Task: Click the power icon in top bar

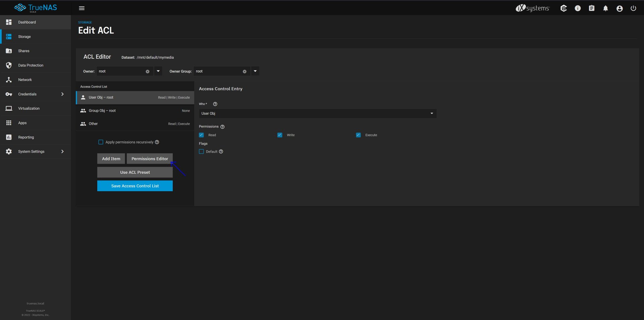Action: (633, 8)
